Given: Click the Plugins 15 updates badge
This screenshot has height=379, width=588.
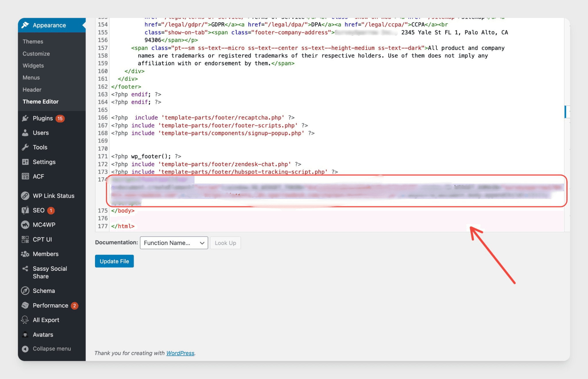Looking at the screenshot, I should coord(60,118).
